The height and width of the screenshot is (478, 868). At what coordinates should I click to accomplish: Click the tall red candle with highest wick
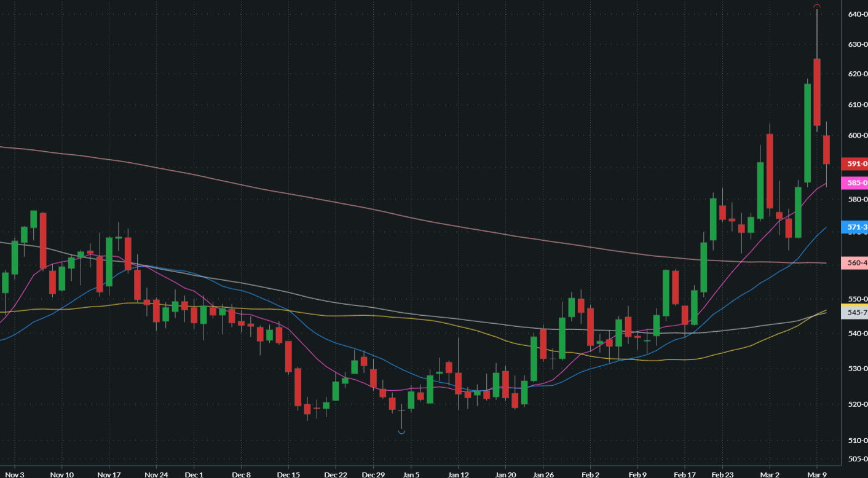(x=817, y=92)
